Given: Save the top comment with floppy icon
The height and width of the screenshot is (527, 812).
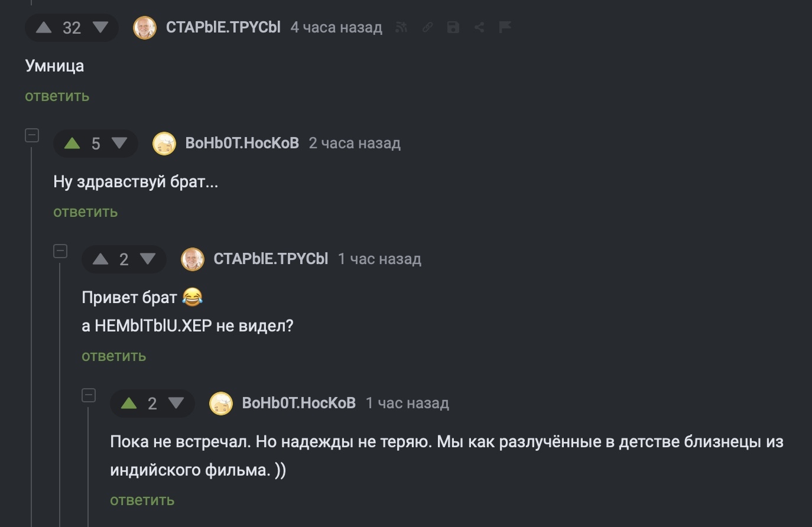Looking at the screenshot, I should tap(453, 27).
